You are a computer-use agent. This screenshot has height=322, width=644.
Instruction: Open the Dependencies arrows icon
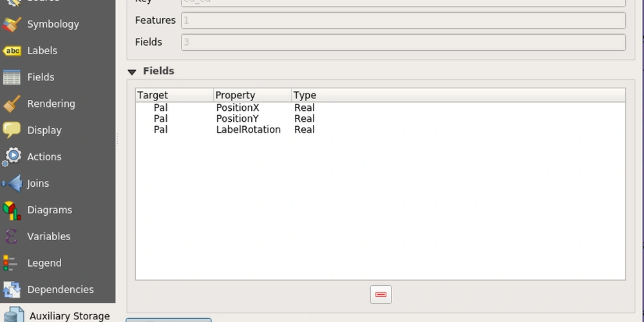(x=12, y=290)
